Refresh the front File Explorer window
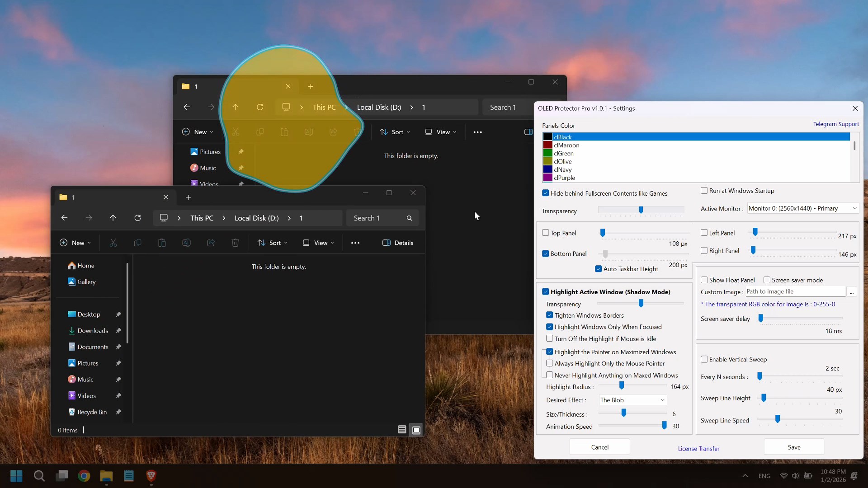Screen dimensions: 868x488 pos(137,218)
